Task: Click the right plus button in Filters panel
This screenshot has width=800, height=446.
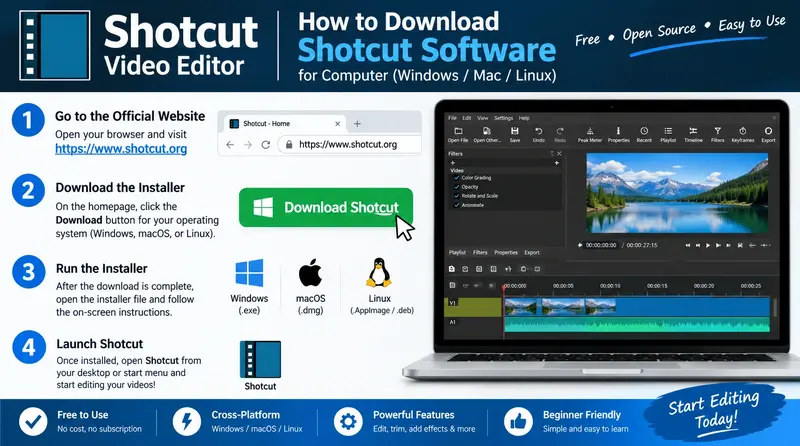Action: pyautogui.click(x=557, y=163)
